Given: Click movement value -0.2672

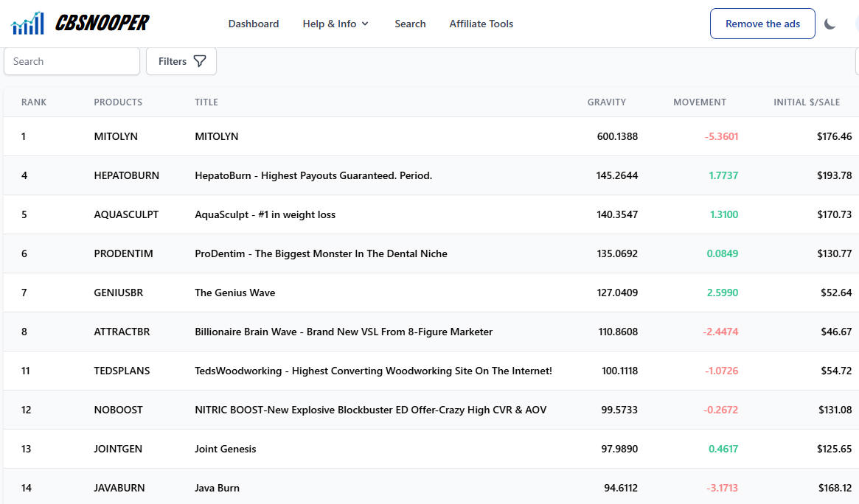Looking at the screenshot, I should coord(721,410).
